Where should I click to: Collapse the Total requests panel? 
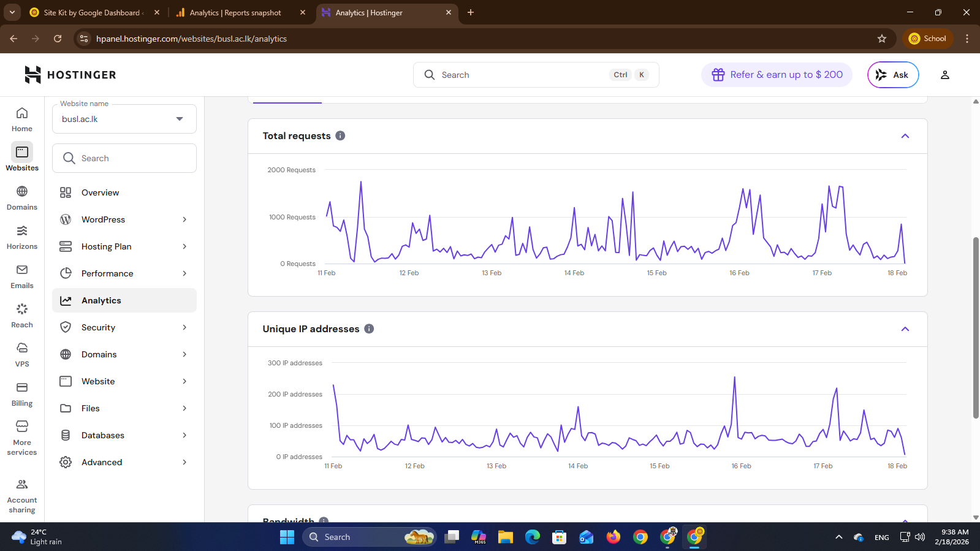click(x=905, y=136)
